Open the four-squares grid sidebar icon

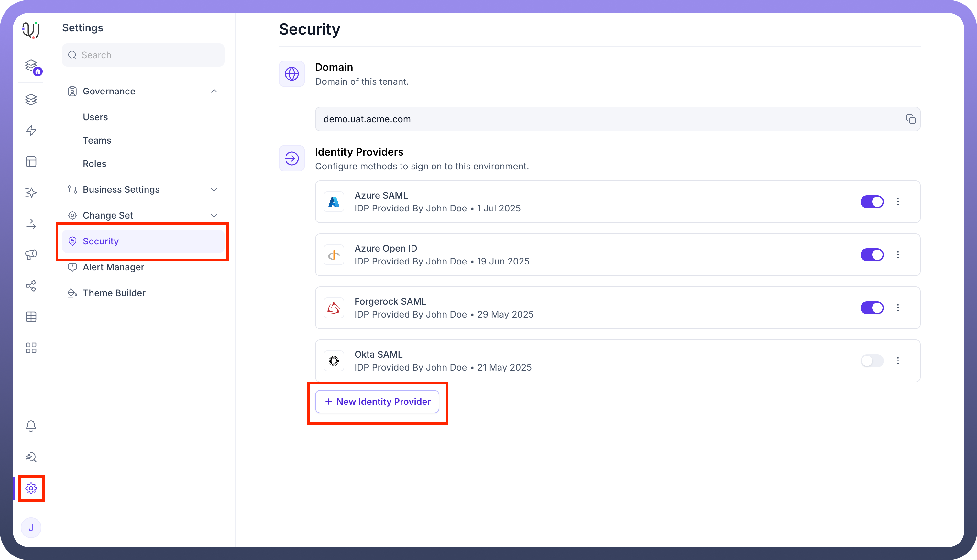pos(31,348)
